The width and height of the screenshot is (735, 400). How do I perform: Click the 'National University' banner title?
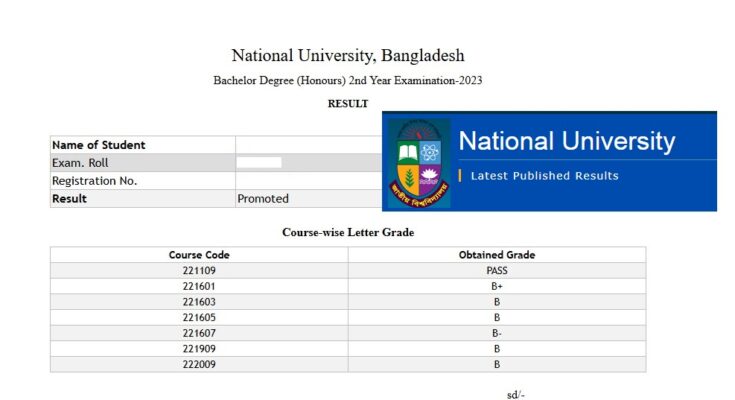pos(567,141)
